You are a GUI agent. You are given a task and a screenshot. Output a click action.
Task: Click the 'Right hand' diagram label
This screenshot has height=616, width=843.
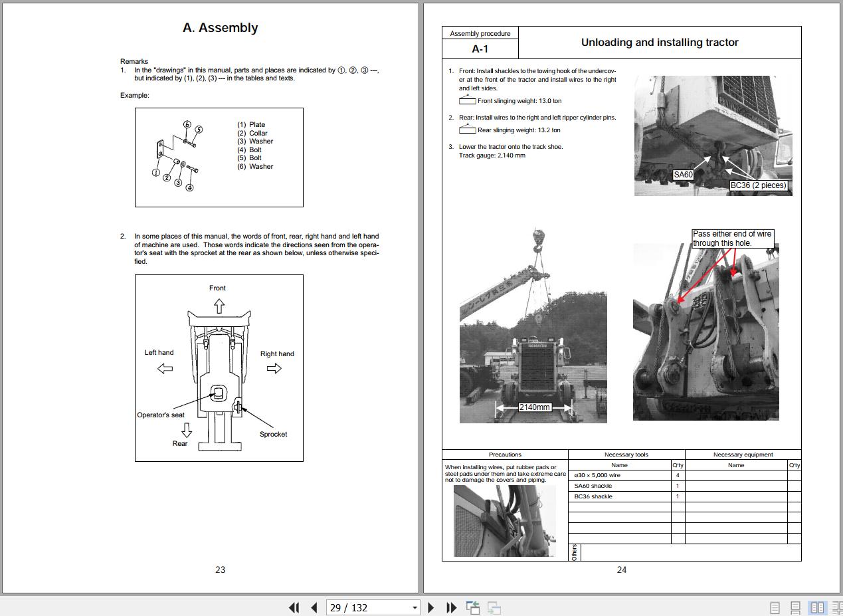click(277, 354)
